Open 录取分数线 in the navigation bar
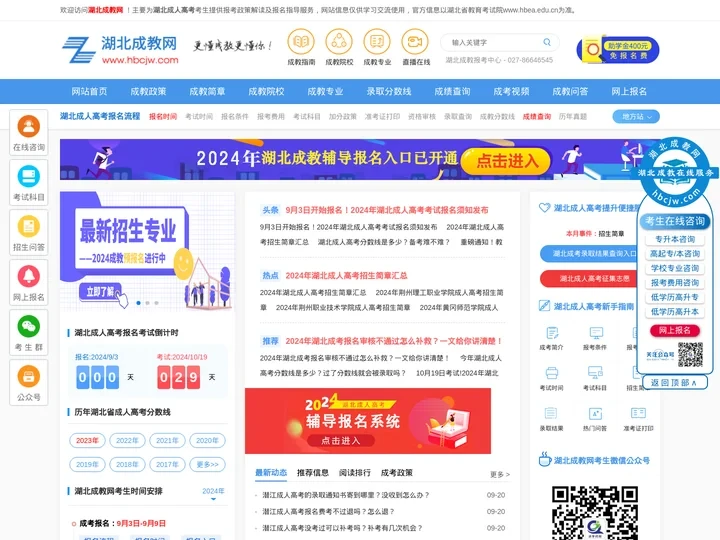 click(x=388, y=91)
